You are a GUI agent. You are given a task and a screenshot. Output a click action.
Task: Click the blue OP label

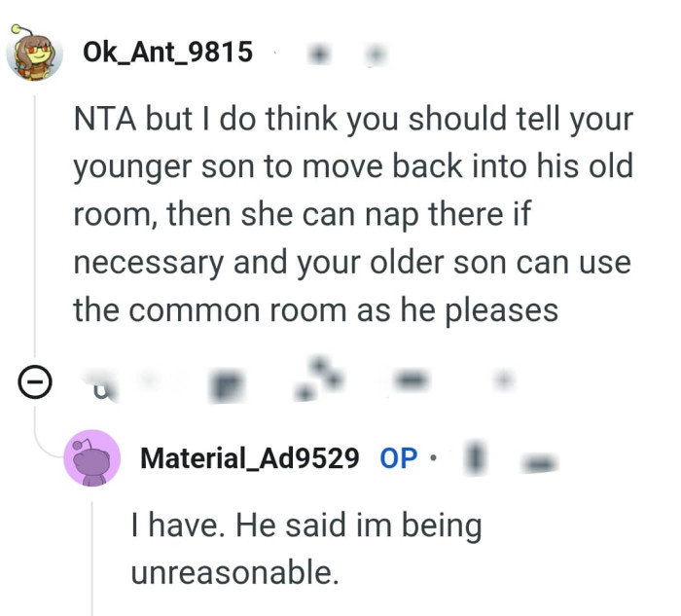[398, 457]
